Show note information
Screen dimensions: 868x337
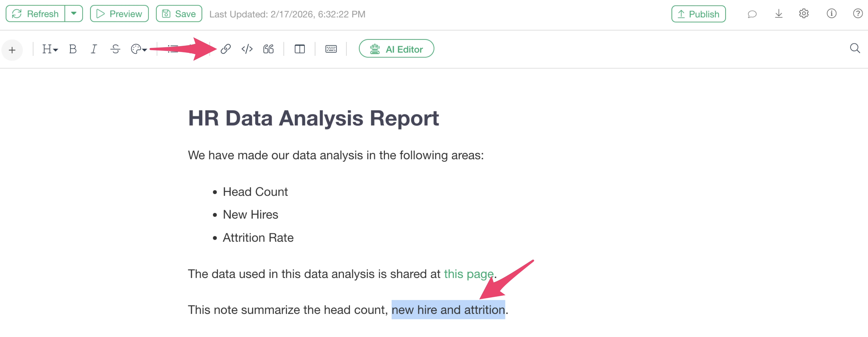831,14
